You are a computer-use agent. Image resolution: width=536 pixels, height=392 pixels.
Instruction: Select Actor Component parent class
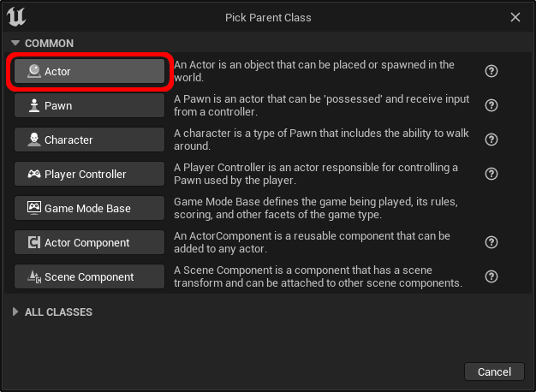90,242
